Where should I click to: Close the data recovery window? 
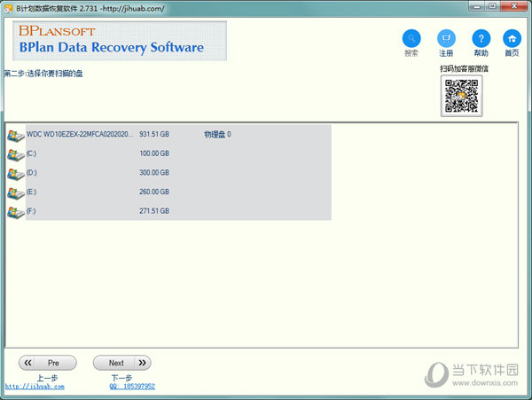514,6
